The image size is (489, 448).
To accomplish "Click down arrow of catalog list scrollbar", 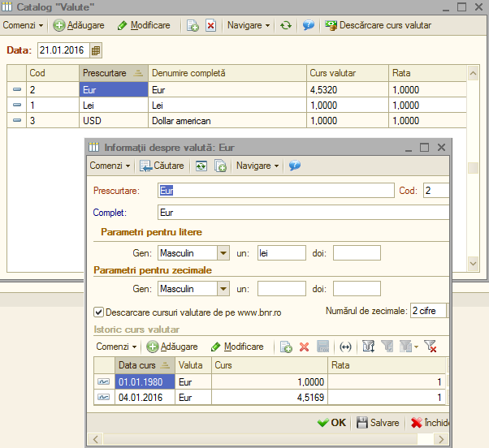I will coord(473,264).
